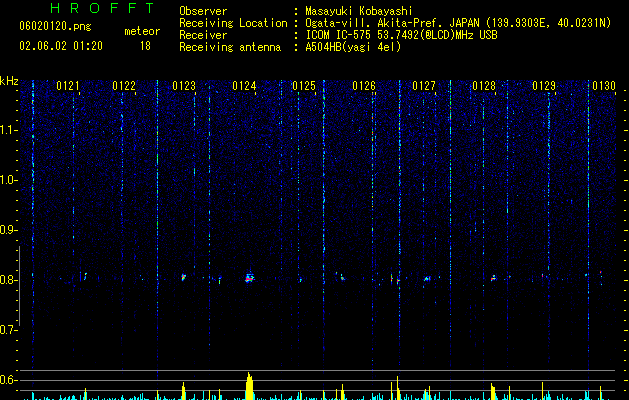Click the meteor label

pos(142,31)
